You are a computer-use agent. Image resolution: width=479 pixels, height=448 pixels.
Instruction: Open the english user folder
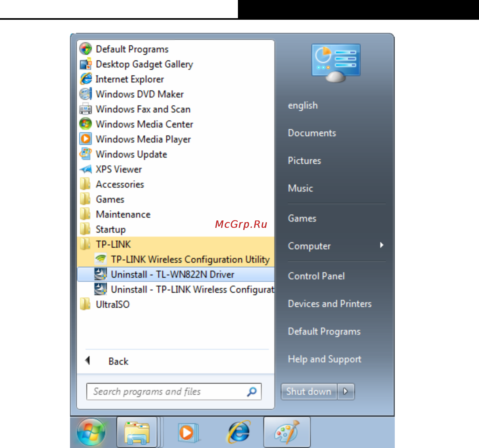tap(303, 105)
